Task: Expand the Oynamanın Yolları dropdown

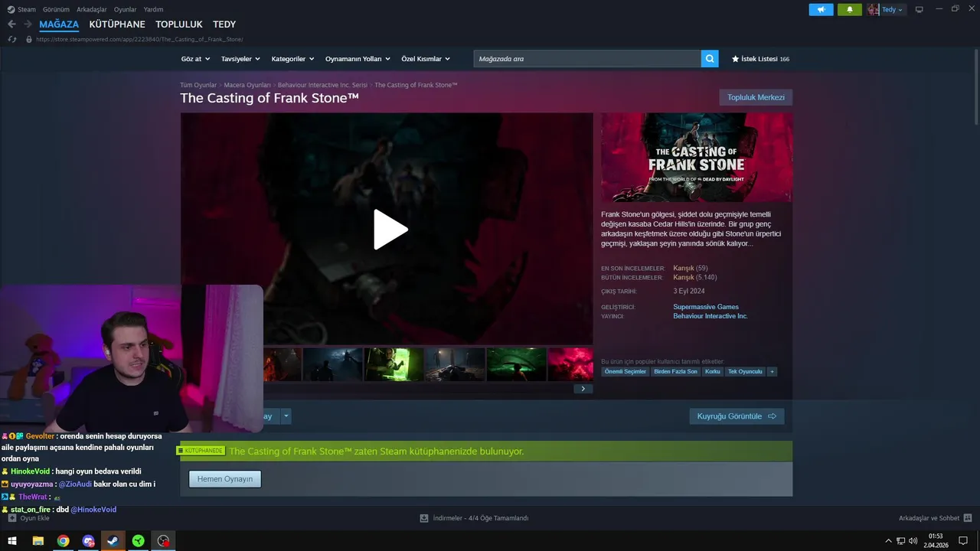Action: [x=358, y=59]
